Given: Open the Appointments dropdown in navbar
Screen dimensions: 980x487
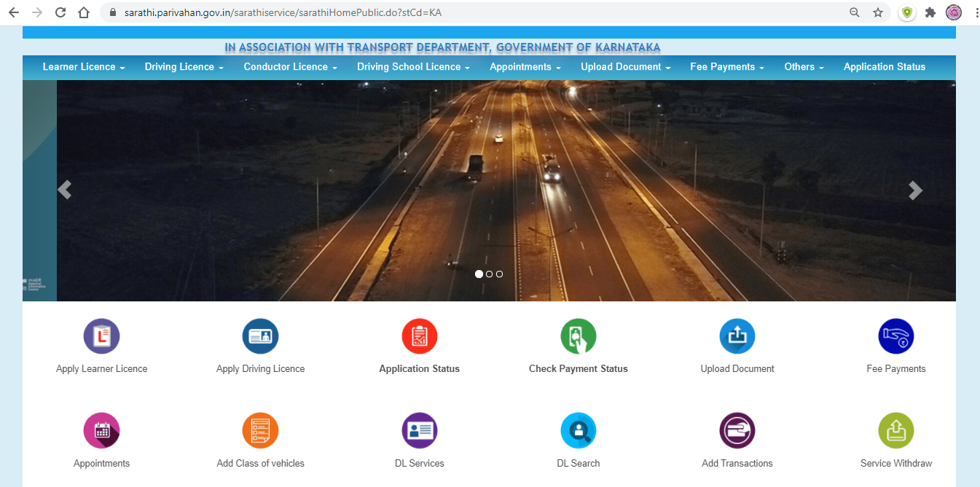Looking at the screenshot, I should [x=525, y=67].
